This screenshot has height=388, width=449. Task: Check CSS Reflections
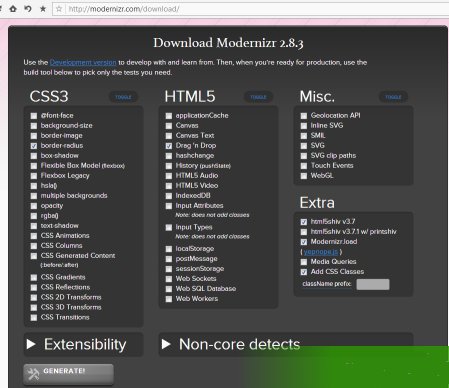point(34,287)
